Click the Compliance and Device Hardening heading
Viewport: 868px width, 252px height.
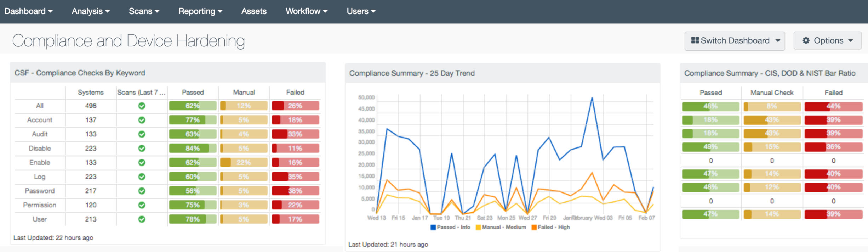click(129, 41)
